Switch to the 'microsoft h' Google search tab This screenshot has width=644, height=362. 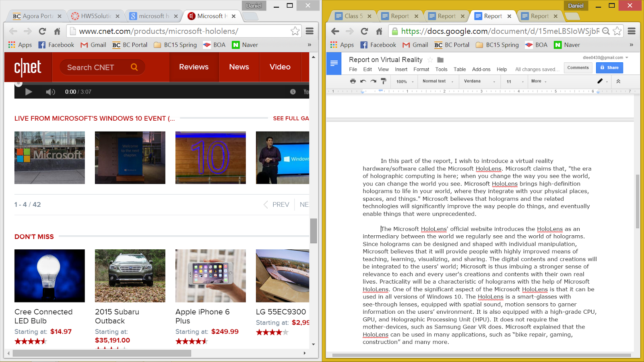(x=153, y=16)
